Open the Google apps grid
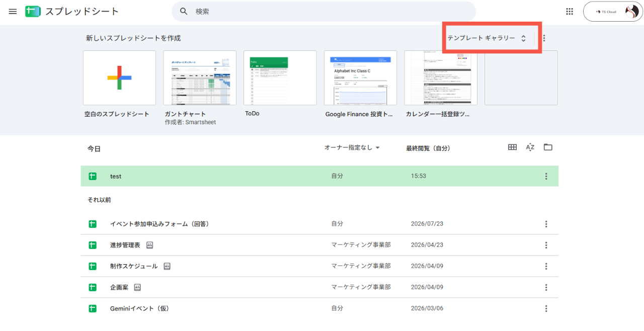The width and height of the screenshot is (644, 331). pyautogui.click(x=570, y=11)
